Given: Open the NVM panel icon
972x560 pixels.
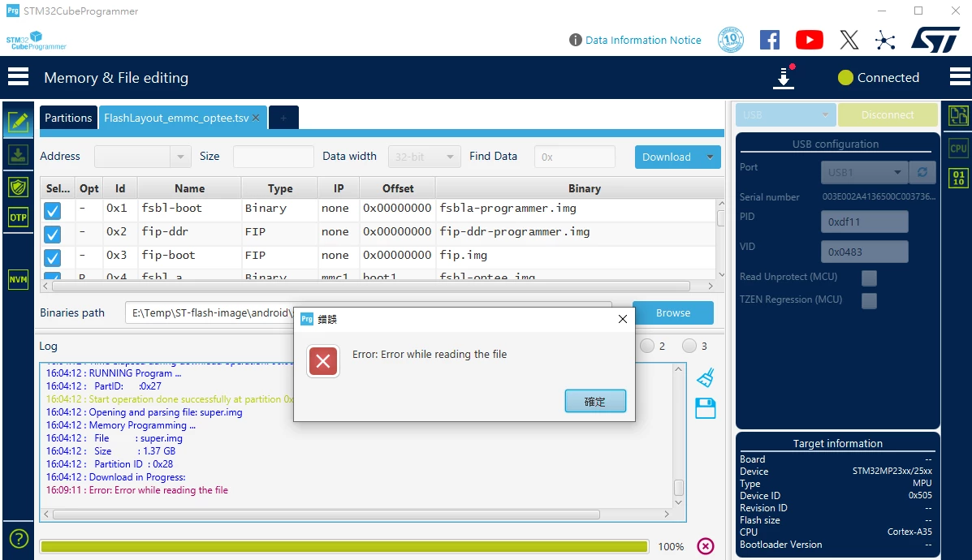Looking at the screenshot, I should pyautogui.click(x=19, y=279).
